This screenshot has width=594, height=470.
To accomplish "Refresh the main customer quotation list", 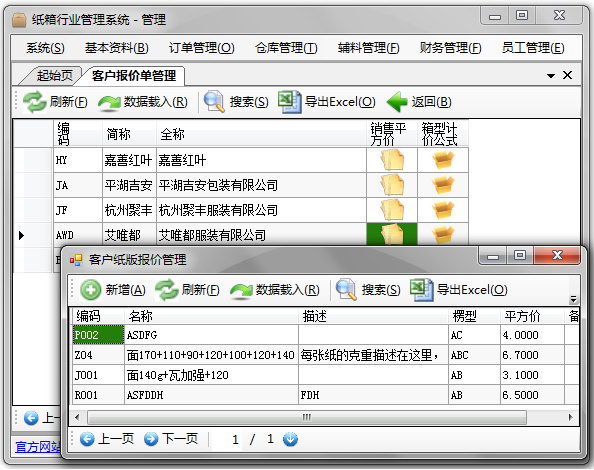I will click(x=55, y=102).
